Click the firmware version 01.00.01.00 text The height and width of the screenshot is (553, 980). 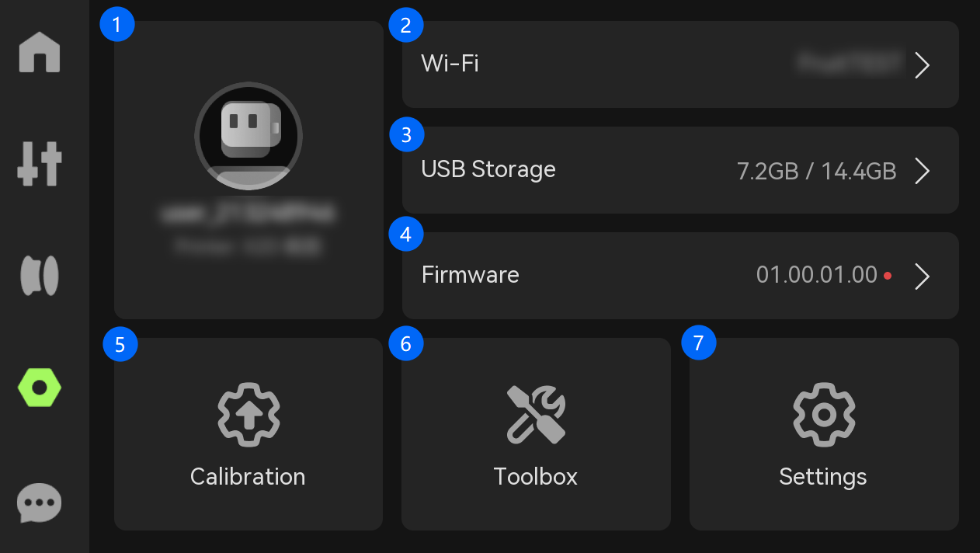pos(817,275)
